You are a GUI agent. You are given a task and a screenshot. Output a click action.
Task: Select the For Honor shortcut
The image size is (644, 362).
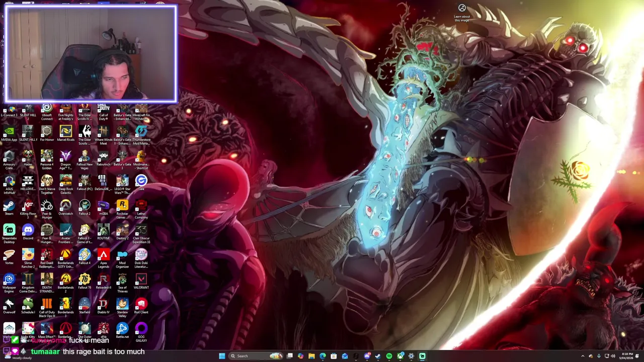click(x=47, y=134)
